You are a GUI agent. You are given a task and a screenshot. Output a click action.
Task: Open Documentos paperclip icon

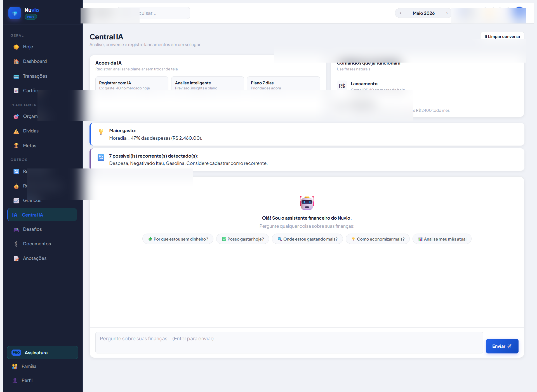click(16, 244)
